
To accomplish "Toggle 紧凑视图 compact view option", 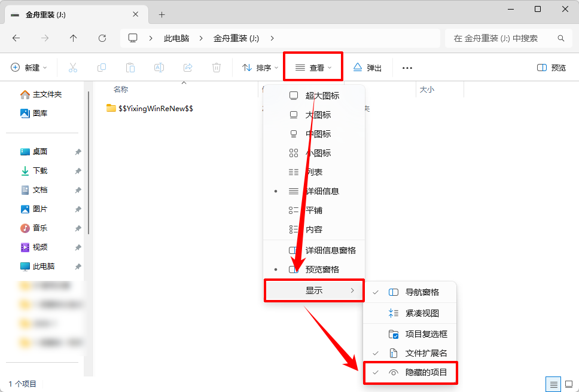I will 410,313.
